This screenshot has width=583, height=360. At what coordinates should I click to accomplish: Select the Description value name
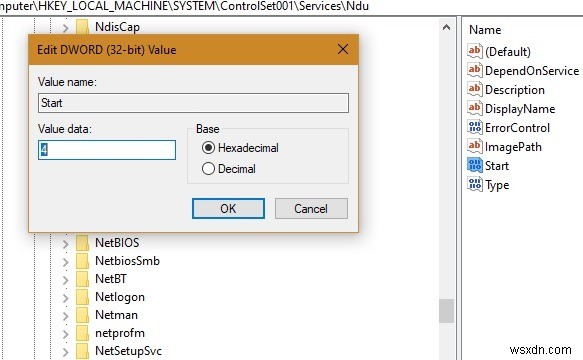click(x=515, y=90)
